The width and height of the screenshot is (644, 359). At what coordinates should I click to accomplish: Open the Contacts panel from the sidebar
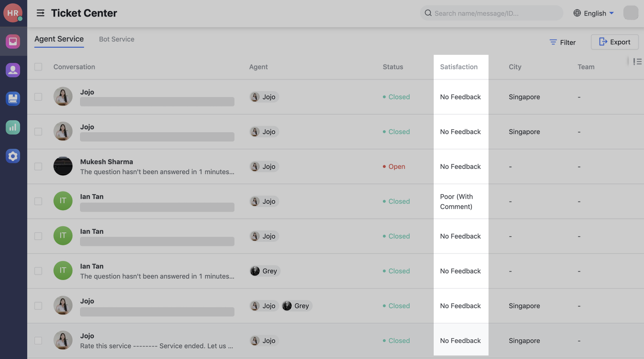coord(13,70)
